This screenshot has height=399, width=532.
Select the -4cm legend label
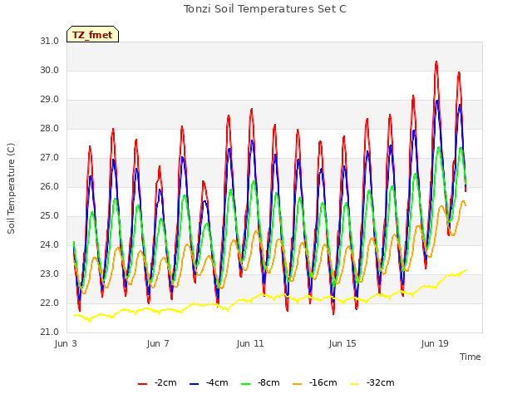tap(217, 382)
